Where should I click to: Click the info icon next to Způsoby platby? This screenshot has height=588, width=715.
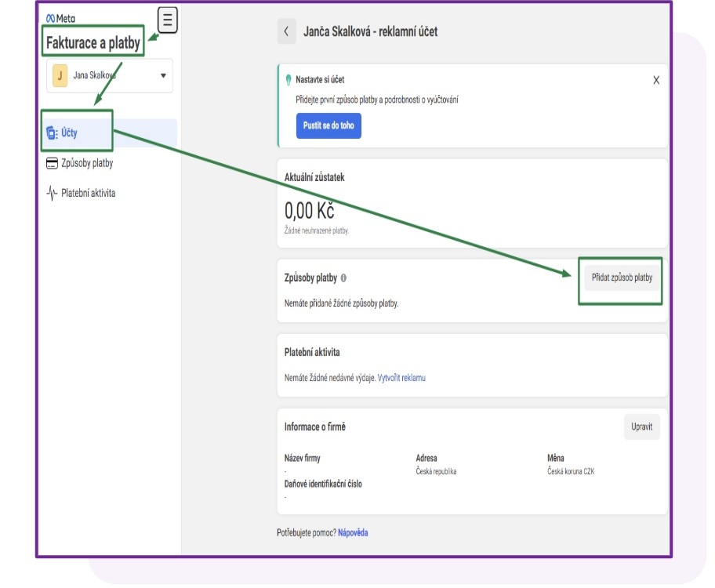pos(344,278)
